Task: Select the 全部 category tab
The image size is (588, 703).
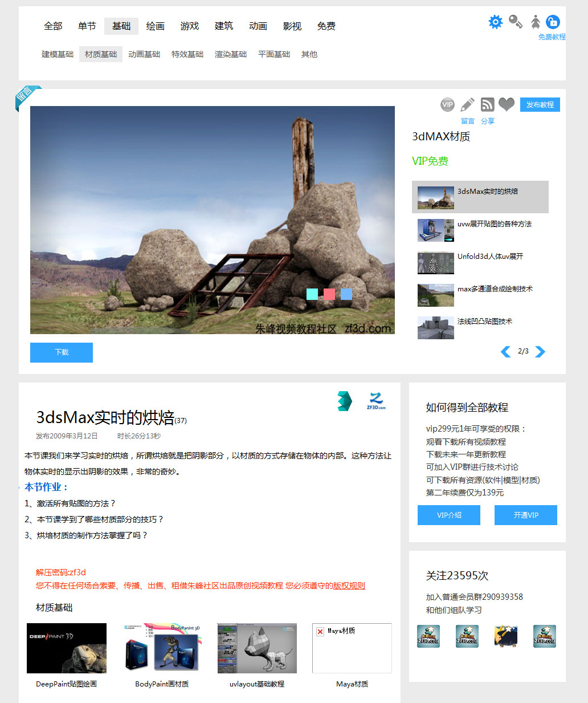Action: click(53, 26)
